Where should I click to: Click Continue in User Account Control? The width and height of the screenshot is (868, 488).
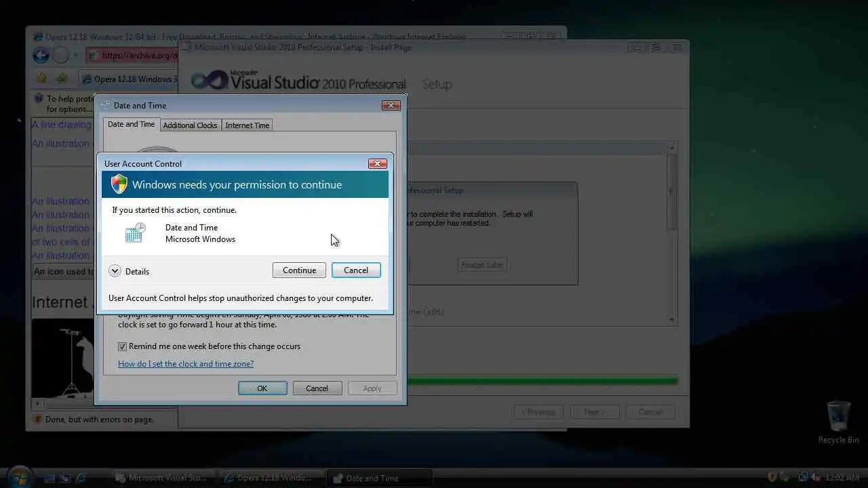299,270
